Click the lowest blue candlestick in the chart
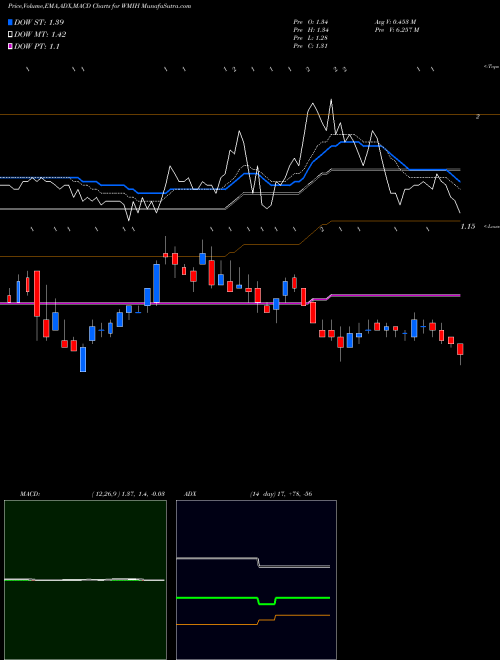The width and height of the screenshot is (500, 660). tap(83, 359)
